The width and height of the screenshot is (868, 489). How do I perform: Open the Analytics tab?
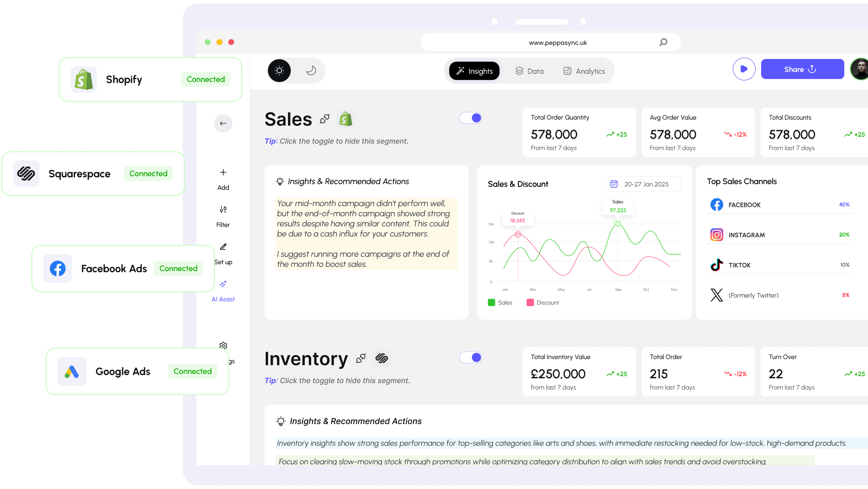pyautogui.click(x=584, y=71)
